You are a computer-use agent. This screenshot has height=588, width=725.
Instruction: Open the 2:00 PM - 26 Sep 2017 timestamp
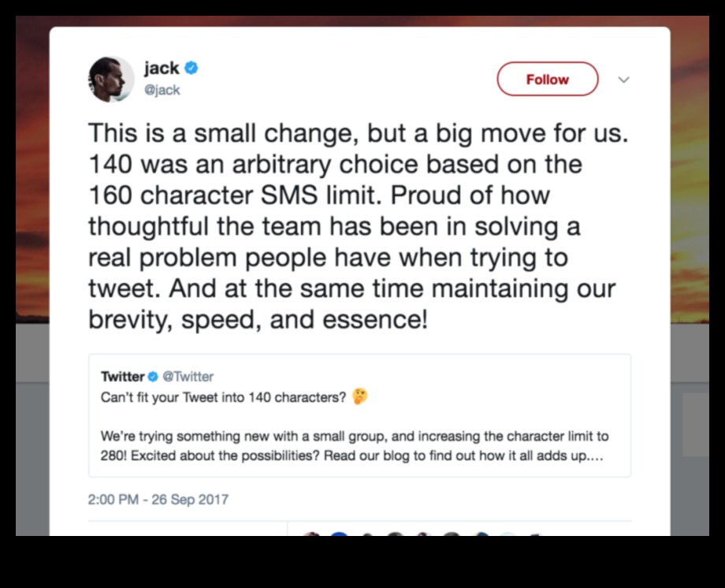point(158,499)
